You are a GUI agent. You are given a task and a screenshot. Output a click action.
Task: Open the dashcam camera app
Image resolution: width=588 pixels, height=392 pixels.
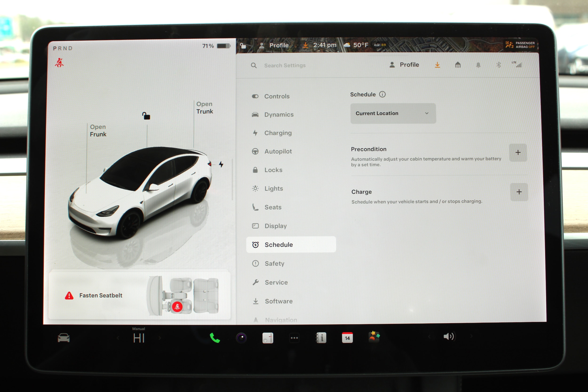click(x=241, y=338)
